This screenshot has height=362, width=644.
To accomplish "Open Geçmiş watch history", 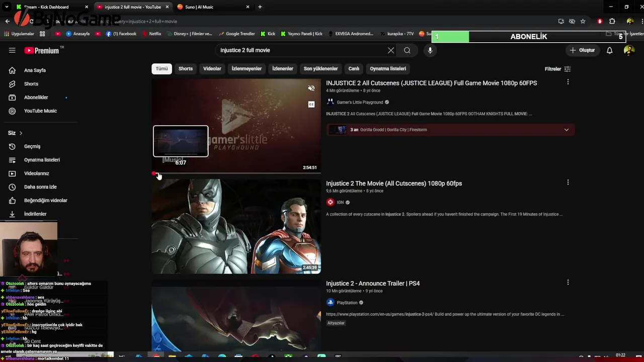I will [x=32, y=146].
